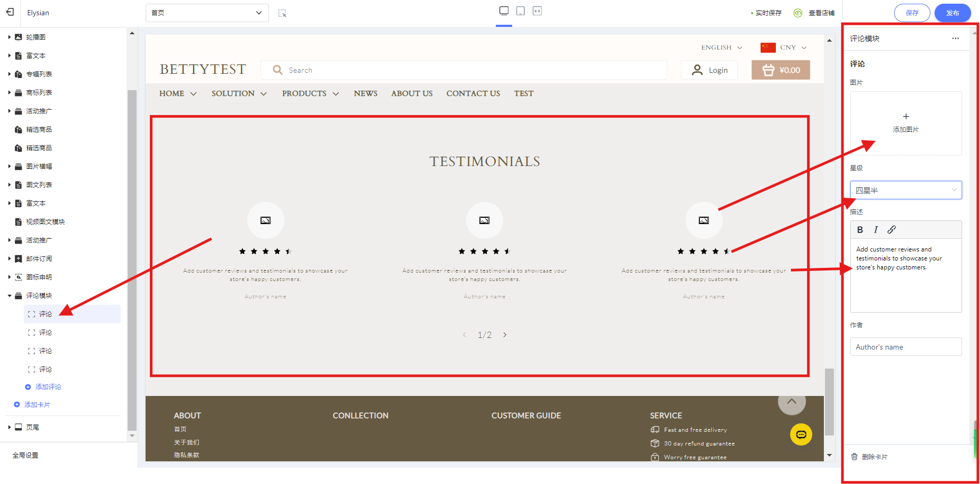Image resolution: width=980 pixels, height=484 pixels.
Task: Click the Author's name input field
Action: (x=906, y=347)
